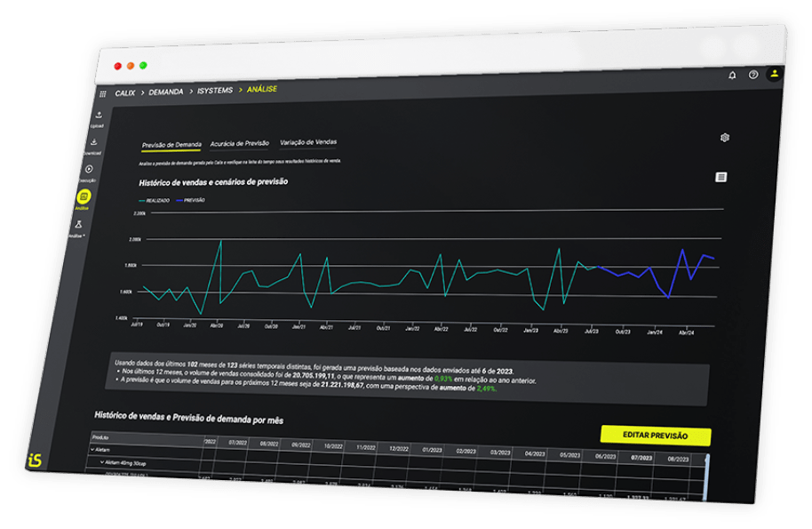Open the user profile avatar
812x529 pixels.
pyautogui.click(x=775, y=74)
